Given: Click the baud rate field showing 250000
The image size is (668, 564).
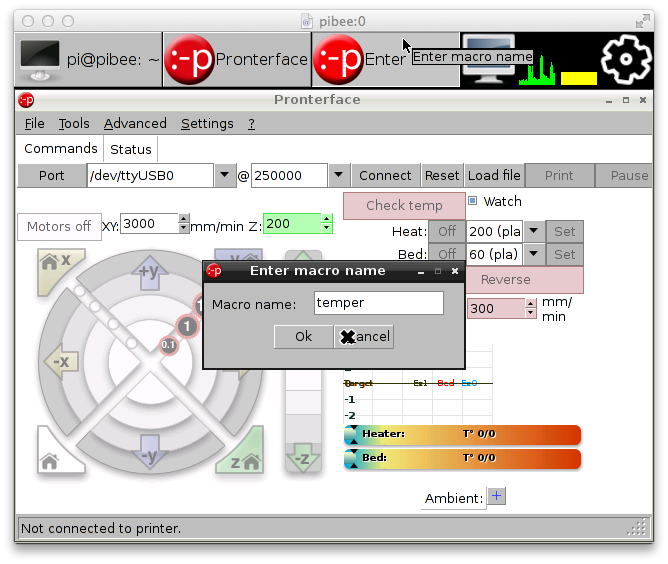Looking at the screenshot, I should point(289,176).
